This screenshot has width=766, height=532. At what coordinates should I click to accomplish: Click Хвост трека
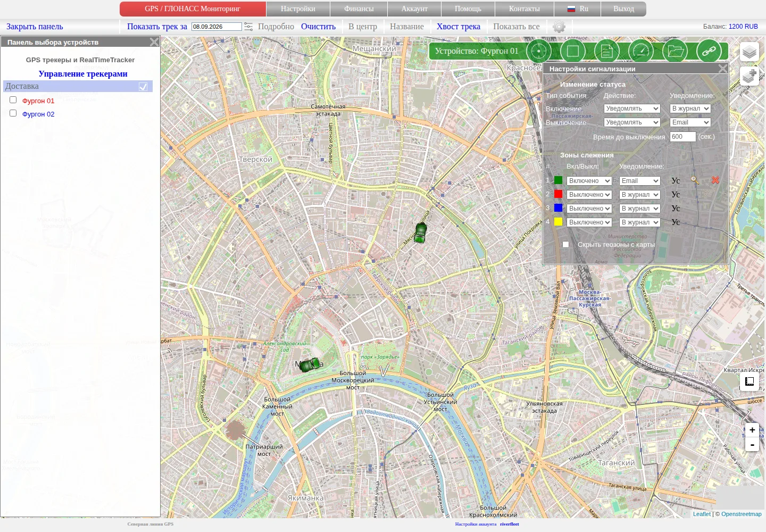[x=459, y=27]
